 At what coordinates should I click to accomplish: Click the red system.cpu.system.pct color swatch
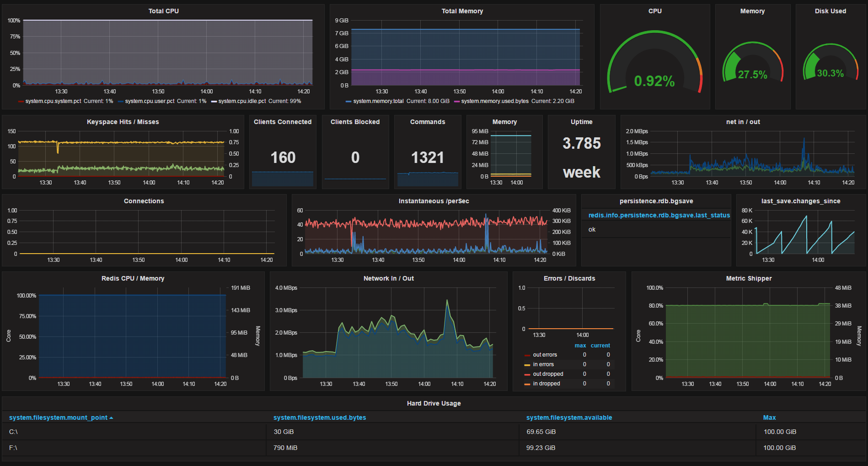21,102
